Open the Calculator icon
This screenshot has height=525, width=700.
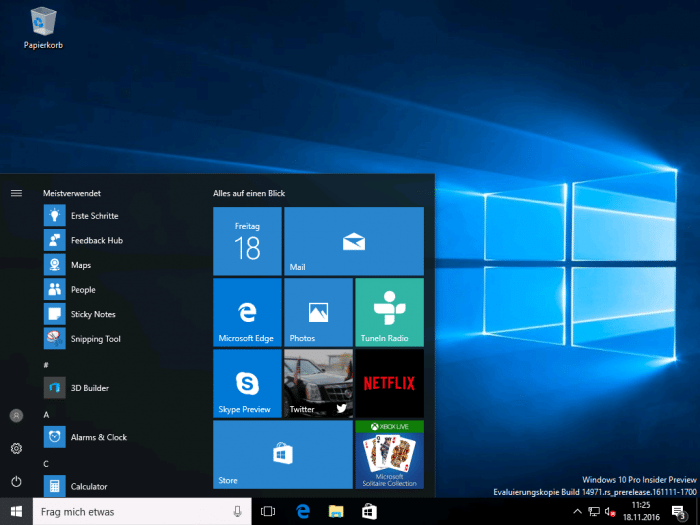click(54, 486)
